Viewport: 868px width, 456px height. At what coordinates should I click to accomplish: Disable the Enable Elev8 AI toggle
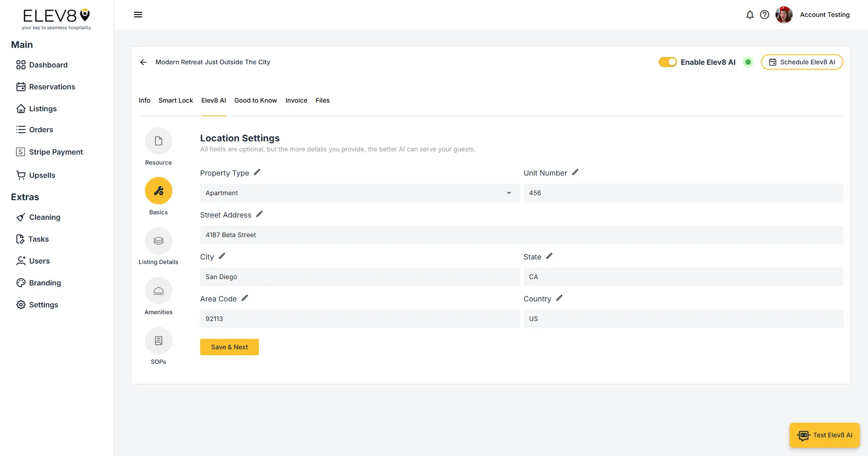pyautogui.click(x=667, y=62)
